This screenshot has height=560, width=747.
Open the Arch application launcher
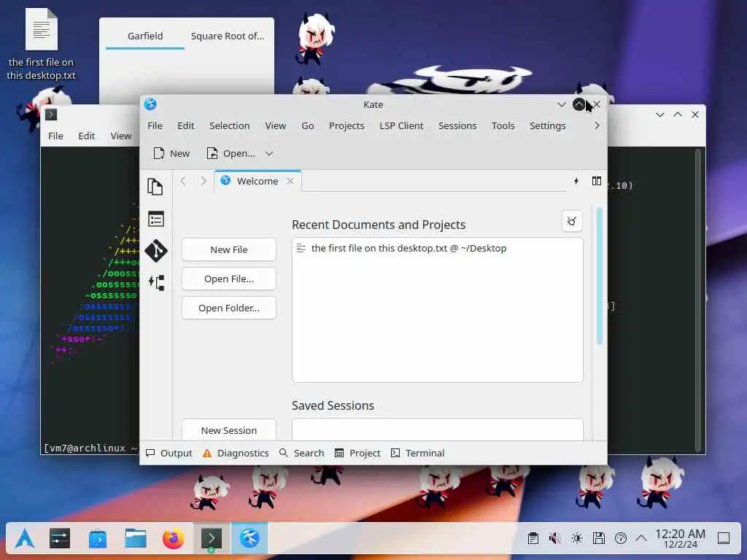coord(25,539)
